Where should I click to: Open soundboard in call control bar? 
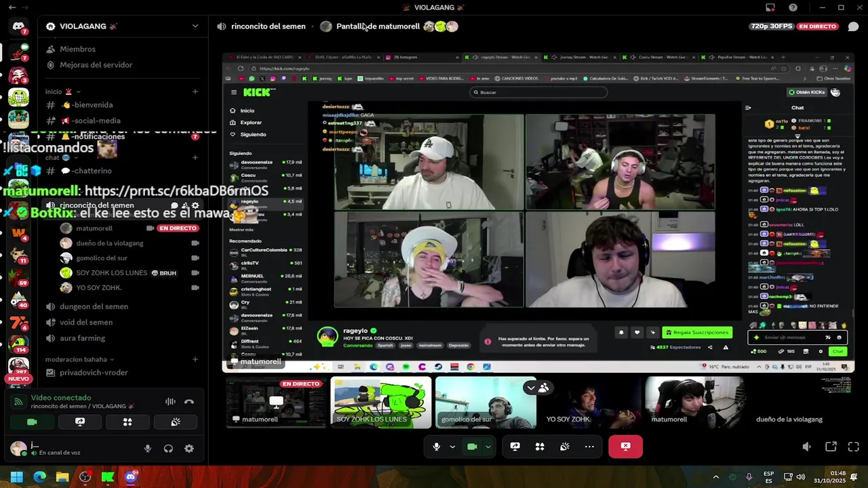[564, 447]
